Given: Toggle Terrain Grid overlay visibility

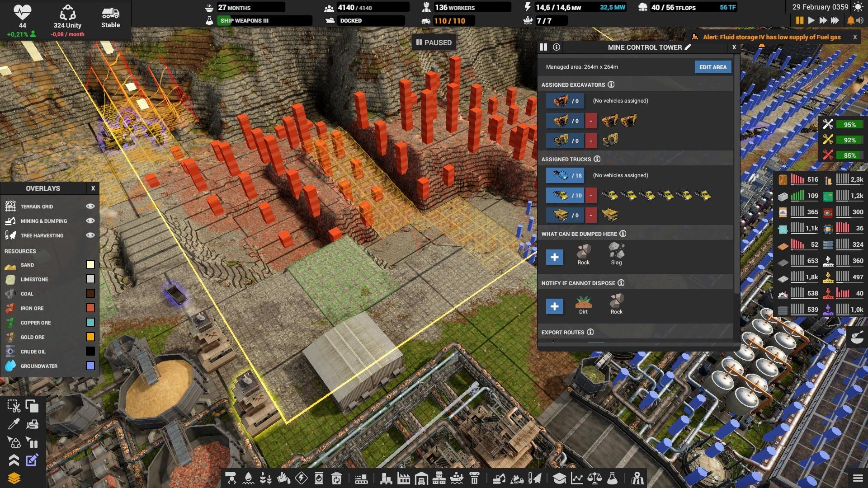Looking at the screenshot, I should (x=90, y=206).
